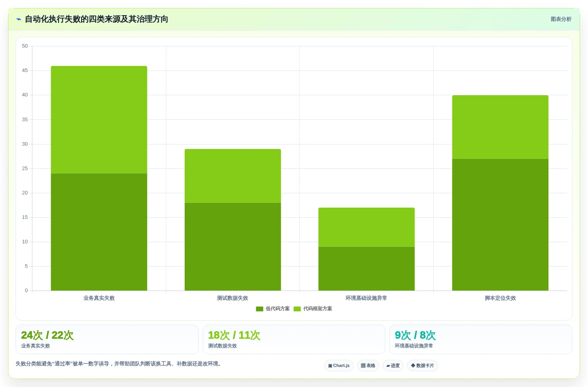Select the Chart.js tag chip
Viewport: 588px width, 387px height.
[339, 365]
